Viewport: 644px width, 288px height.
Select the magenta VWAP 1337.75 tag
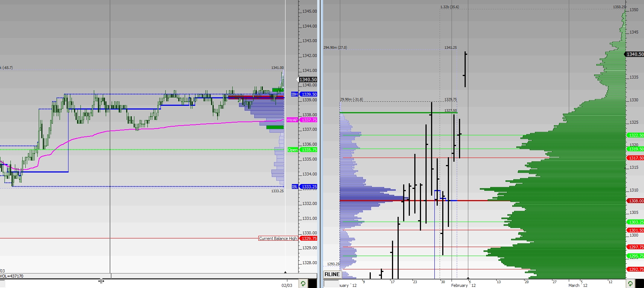(302, 120)
